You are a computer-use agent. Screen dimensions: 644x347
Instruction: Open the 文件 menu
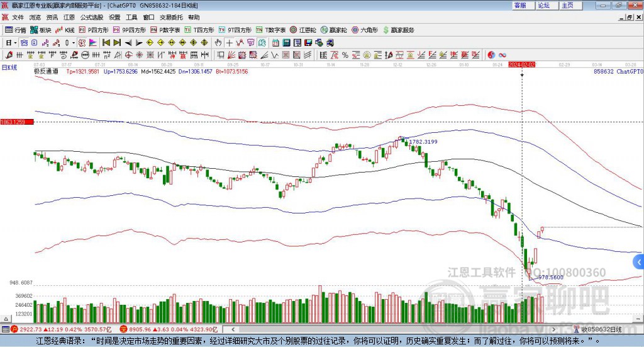(x=18, y=17)
